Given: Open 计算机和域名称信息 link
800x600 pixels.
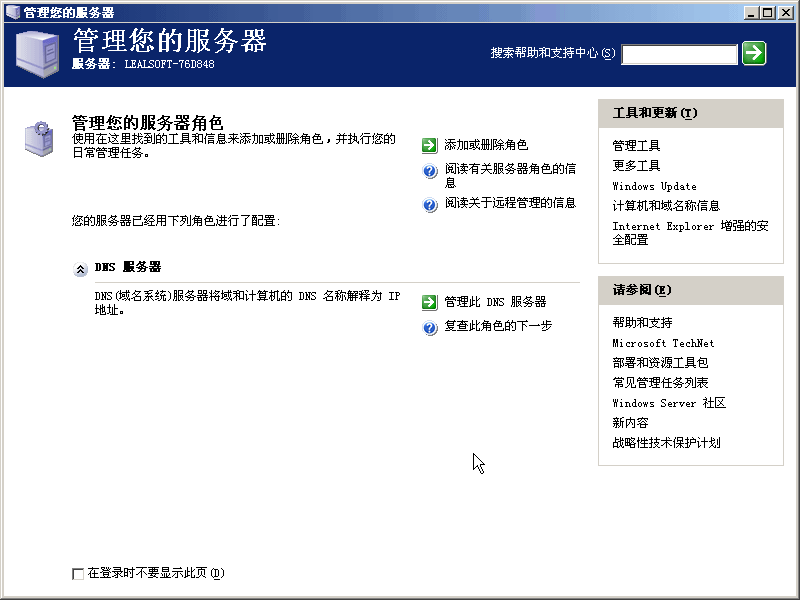Looking at the screenshot, I should pos(666,206).
